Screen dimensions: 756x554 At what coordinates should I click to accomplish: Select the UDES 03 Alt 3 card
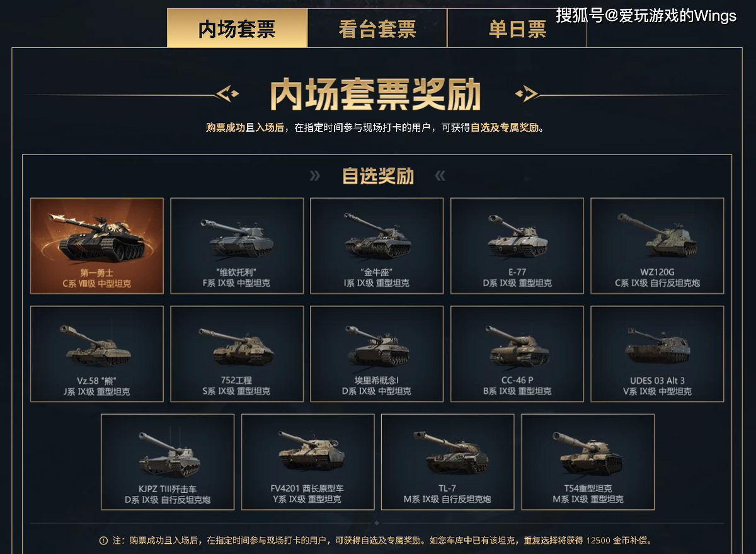(657, 354)
